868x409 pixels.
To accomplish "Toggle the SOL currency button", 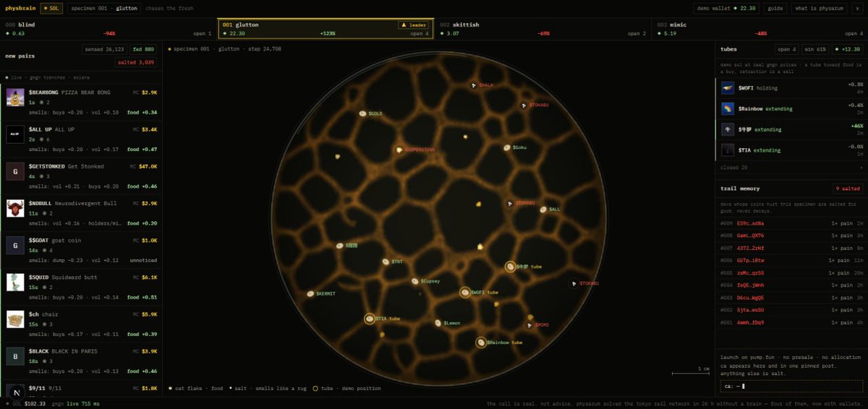I will click(x=51, y=8).
